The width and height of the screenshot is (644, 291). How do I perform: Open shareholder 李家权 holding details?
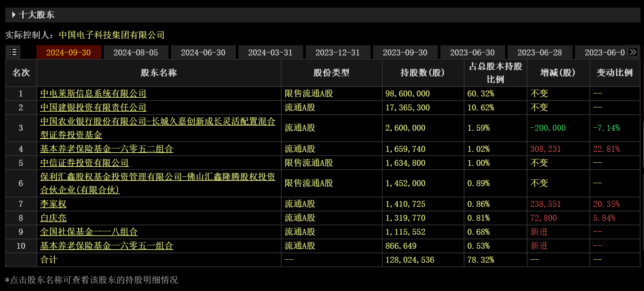tap(53, 204)
